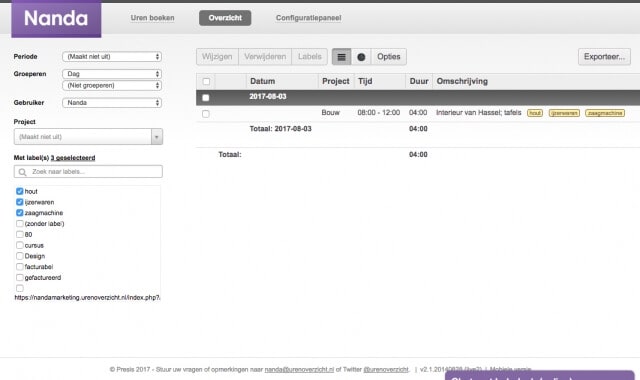Enable the Design label checkbox
Image resolution: width=640 pixels, height=380 pixels.
20,256
